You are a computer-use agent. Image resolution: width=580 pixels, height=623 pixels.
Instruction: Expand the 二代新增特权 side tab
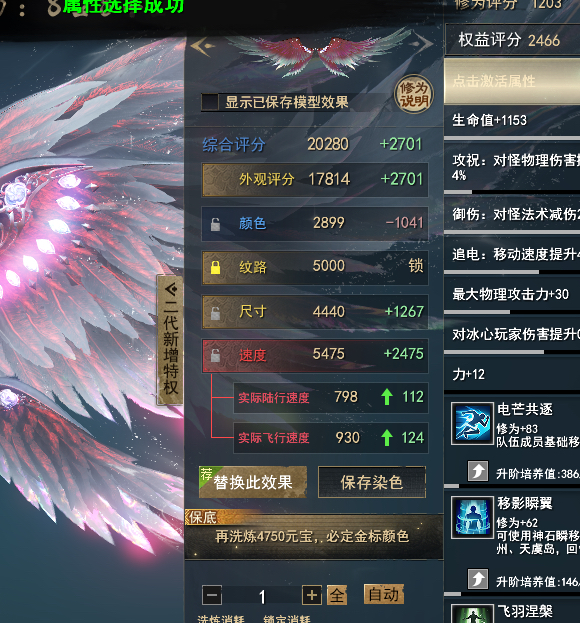tap(170, 340)
